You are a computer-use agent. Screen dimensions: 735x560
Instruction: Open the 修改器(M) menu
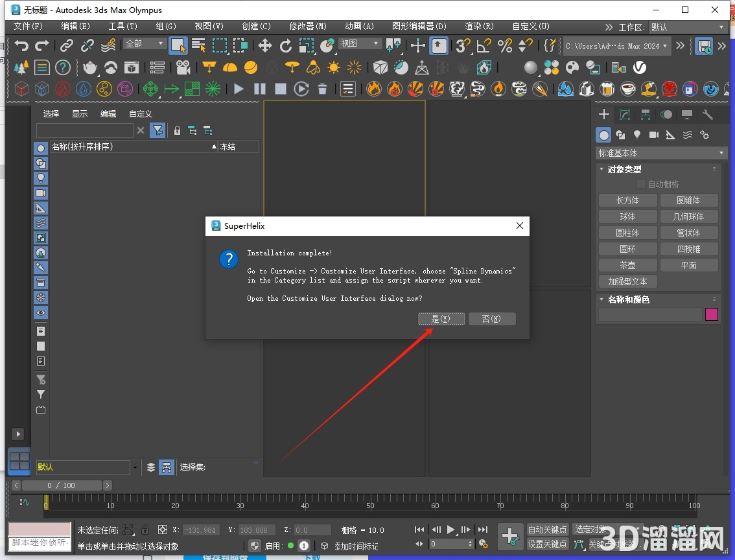(x=307, y=26)
